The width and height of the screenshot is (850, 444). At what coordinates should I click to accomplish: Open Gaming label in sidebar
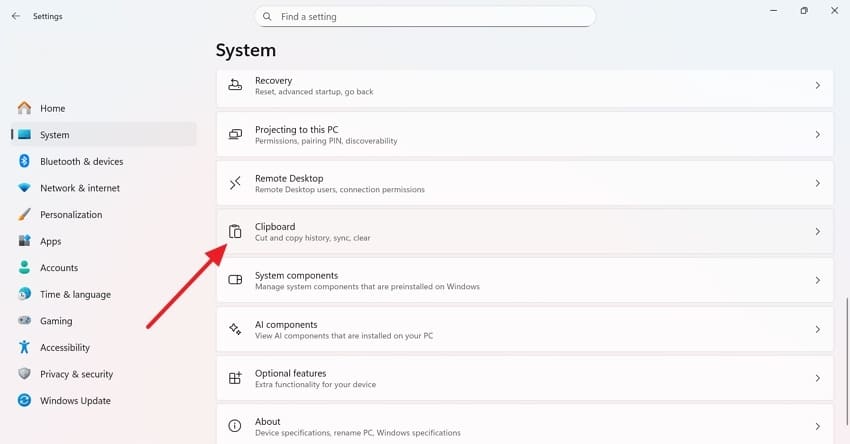56,321
